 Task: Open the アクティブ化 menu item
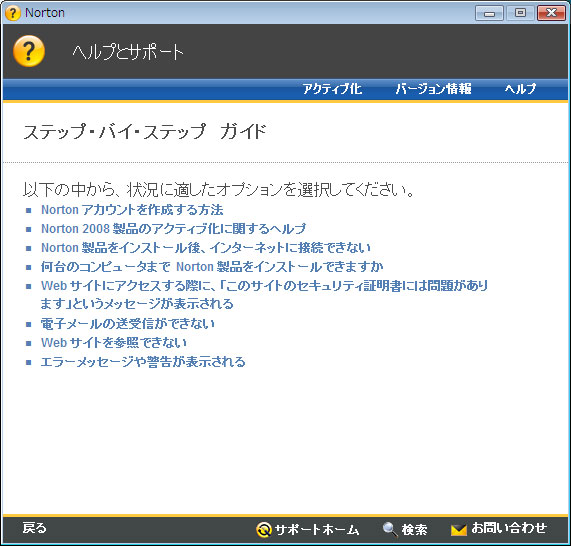tap(332, 89)
